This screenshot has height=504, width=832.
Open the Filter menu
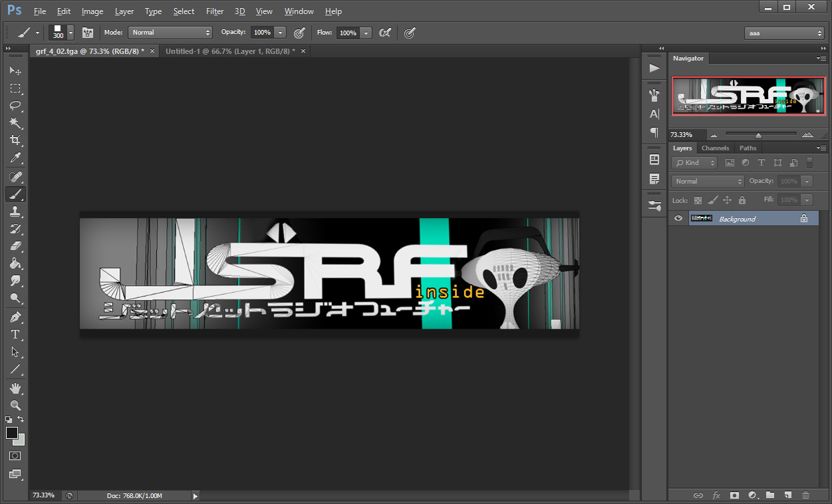(x=214, y=11)
